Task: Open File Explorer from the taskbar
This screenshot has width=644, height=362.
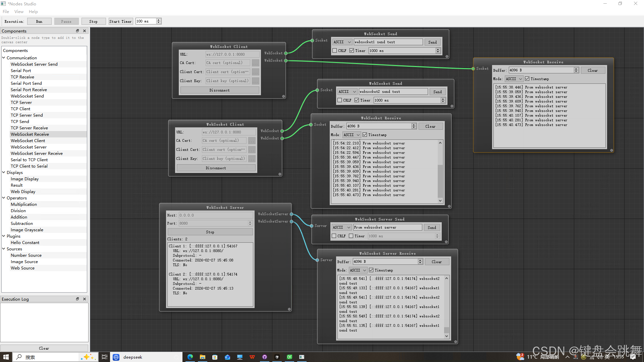Action: [x=203, y=357]
